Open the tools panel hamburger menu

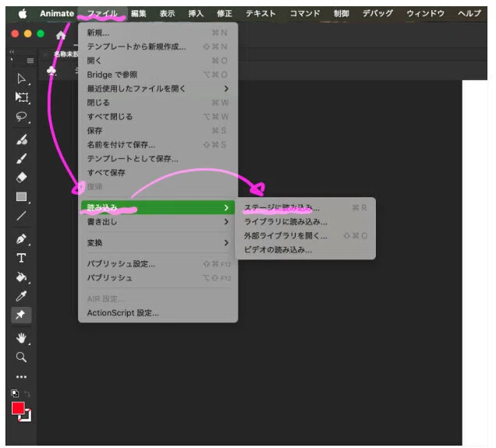[x=30, y=61]
